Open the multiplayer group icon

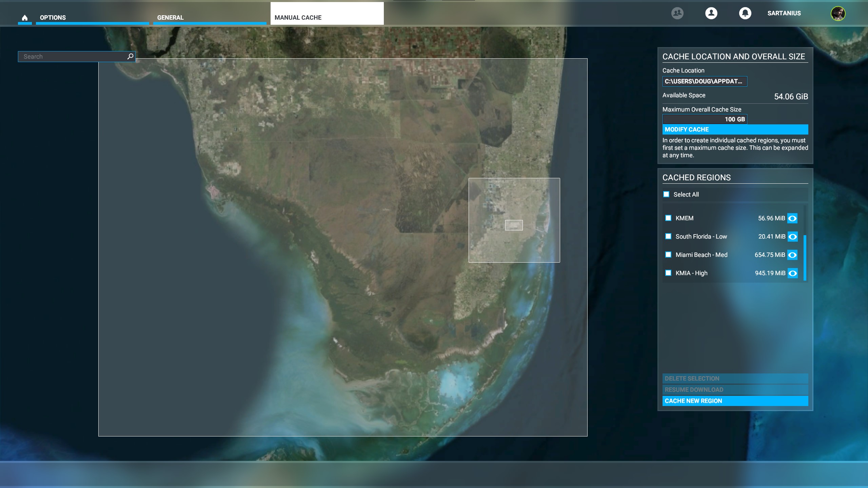(x=677, y=13)
